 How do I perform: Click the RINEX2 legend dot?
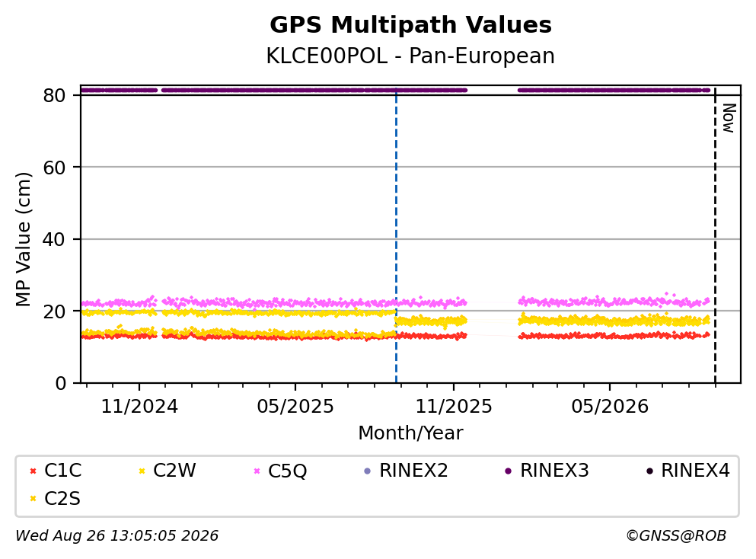[x=368, y=471]
